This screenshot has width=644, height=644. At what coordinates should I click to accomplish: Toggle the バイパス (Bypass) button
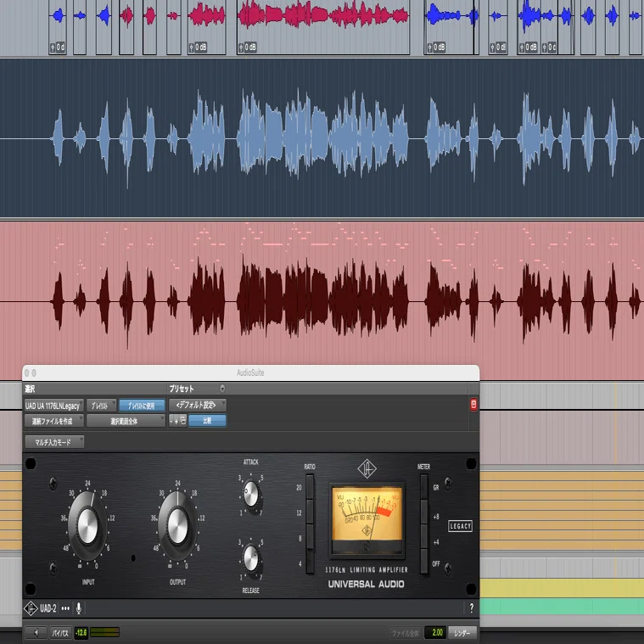coord(60,632)
